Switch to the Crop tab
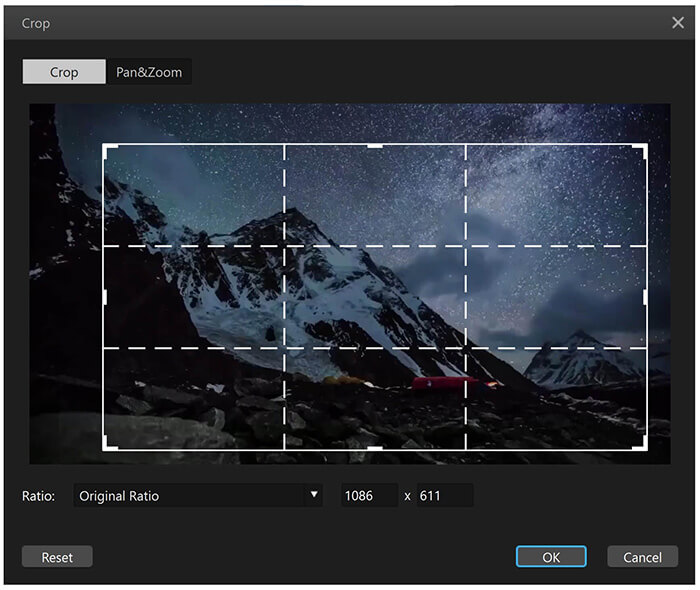Viewport: 700px width, 590px height. point(64,71)
